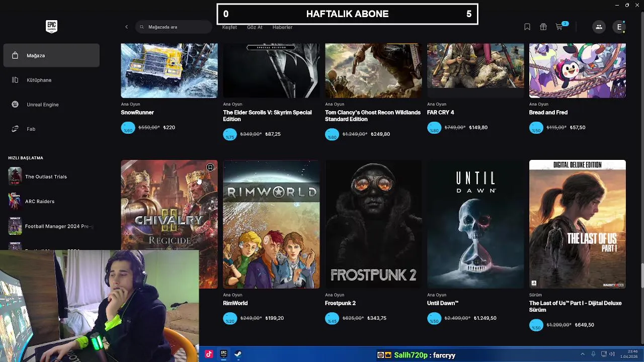Open TikTok from the taskbar
The width and height of the screenshot is (644, 362).
pos(209,354)
